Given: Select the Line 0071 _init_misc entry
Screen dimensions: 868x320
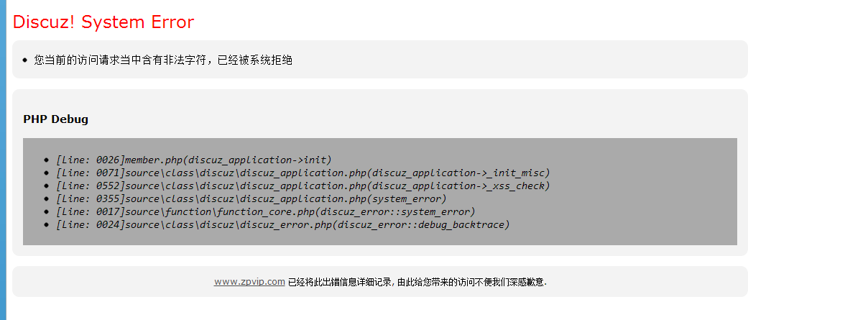Looking at the screenshot, I should click(x=303, y=173).
